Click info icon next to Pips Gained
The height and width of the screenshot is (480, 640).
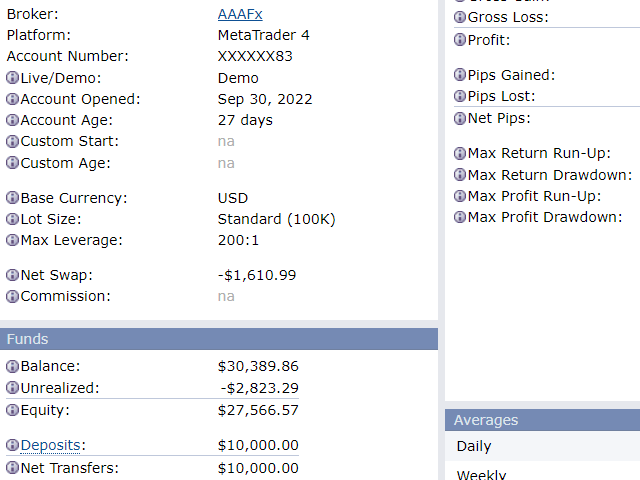[460, 75]
